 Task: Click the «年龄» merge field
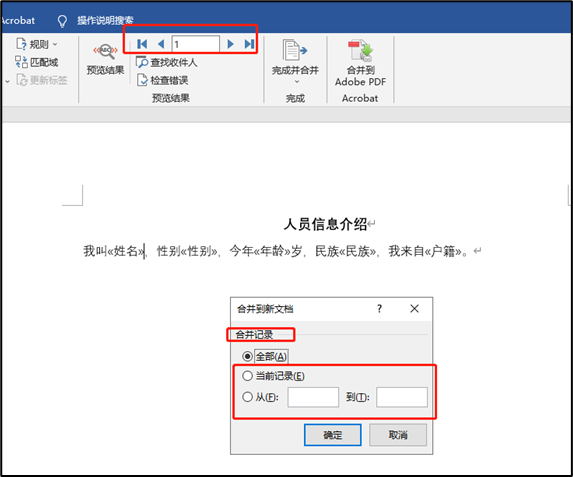point(272,251)
